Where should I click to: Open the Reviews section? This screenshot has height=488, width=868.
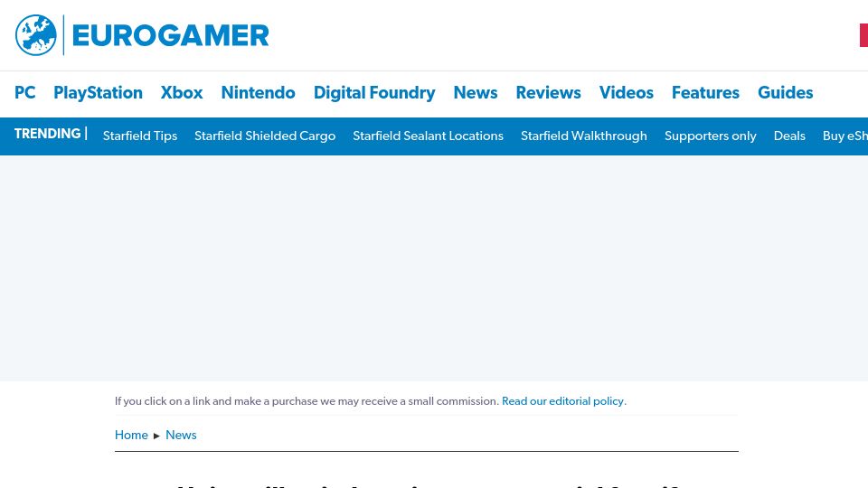tap(548, 92)
